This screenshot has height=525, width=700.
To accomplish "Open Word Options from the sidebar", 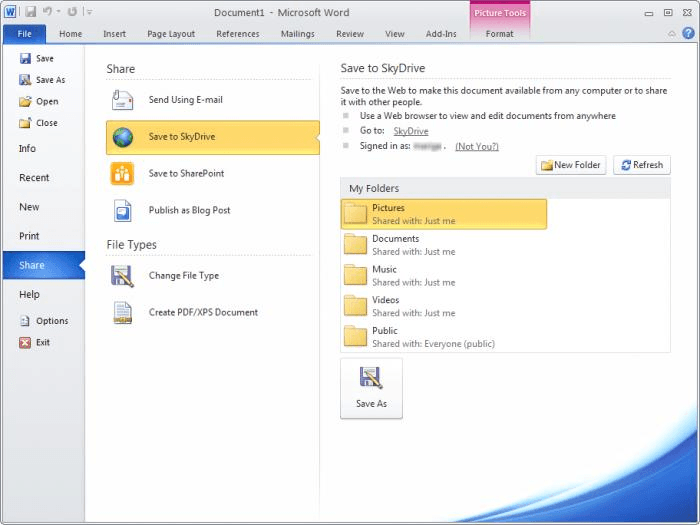I will point(52,321).
